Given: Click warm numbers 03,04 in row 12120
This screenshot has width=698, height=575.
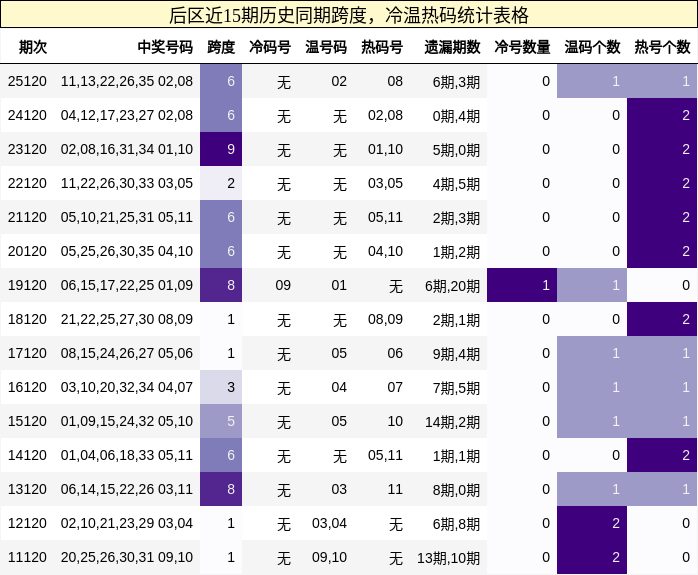Looking at the screenshot, I should [329, 523].
